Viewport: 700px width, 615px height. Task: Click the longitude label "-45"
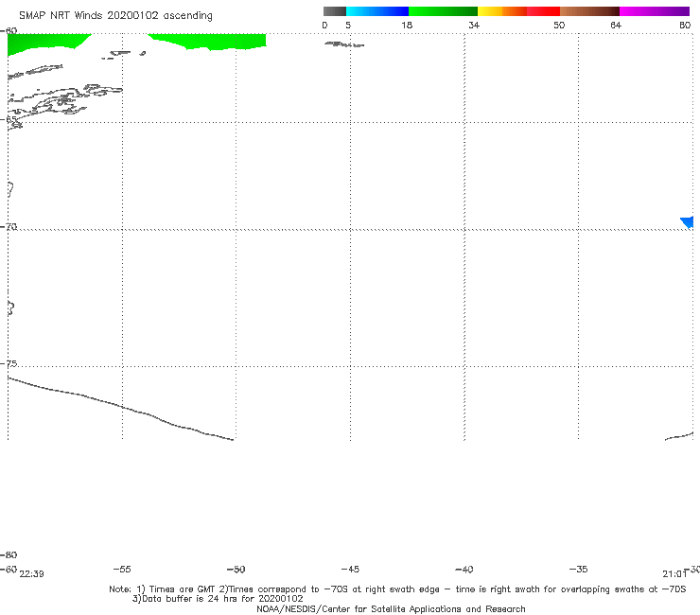pyautogui.click(x=350, y=569)
